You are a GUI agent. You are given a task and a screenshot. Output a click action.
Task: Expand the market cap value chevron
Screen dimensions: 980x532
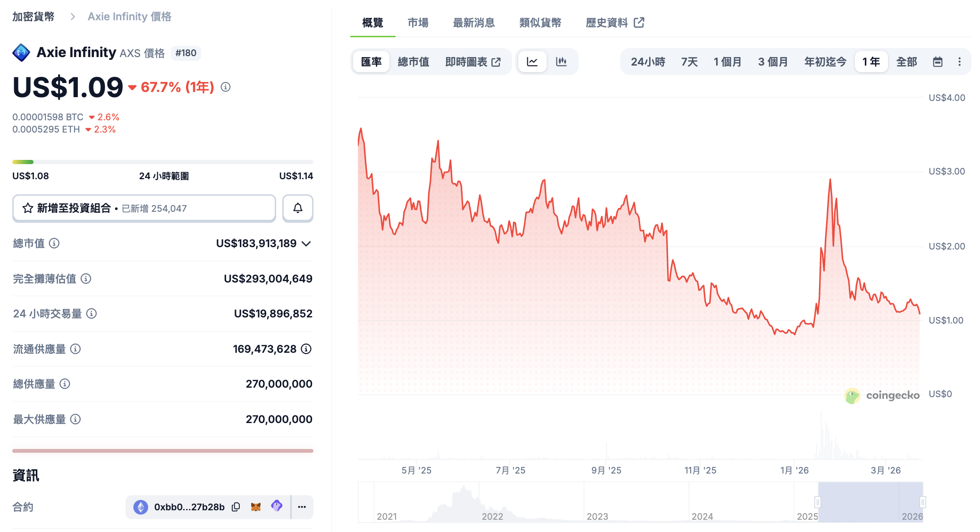306,244
